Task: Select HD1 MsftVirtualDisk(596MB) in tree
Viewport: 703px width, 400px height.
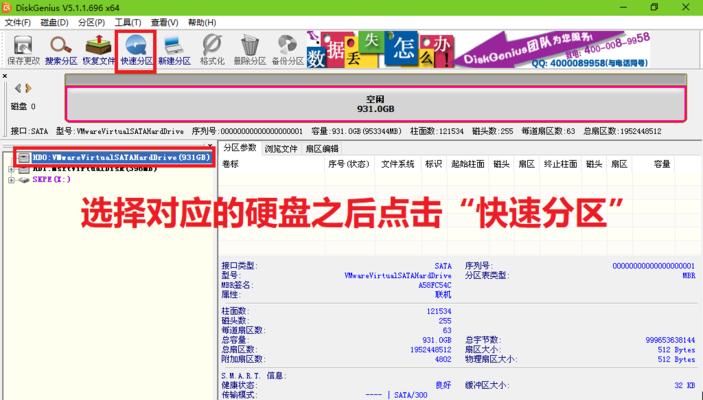Action: (x=95, y=169)
